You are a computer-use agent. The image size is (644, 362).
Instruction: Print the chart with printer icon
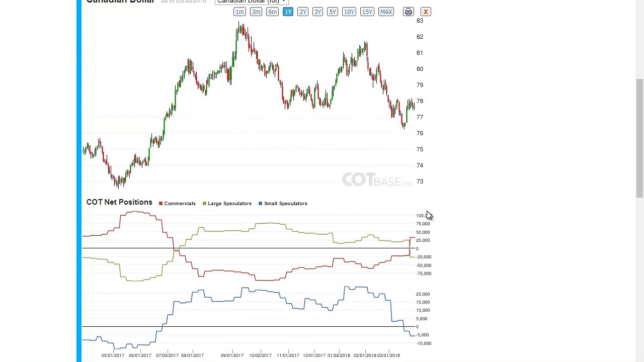409,12
